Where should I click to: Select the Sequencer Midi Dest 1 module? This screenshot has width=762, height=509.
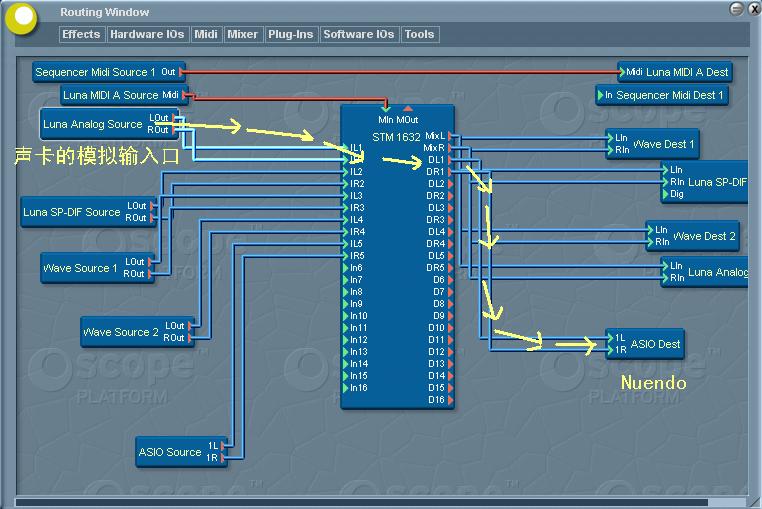click(662, 95)
